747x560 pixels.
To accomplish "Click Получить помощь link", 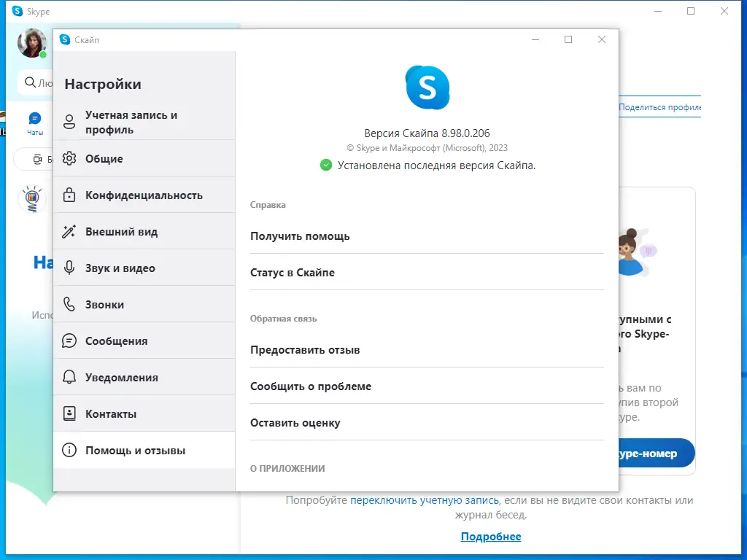I will pos(427,236).
